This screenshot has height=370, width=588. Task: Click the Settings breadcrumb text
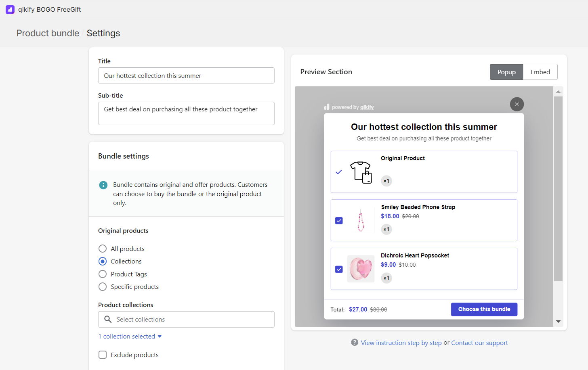(x=103, y=33)
